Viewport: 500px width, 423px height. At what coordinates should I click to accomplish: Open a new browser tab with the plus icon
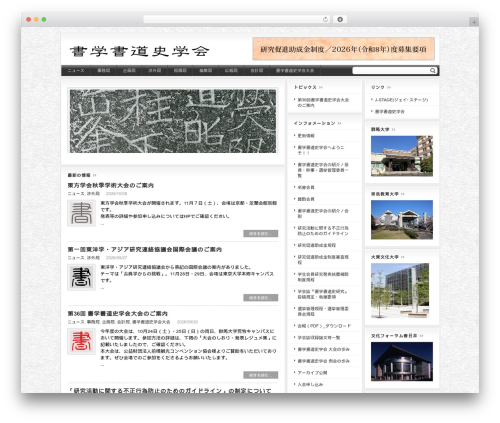coord(474,22)
